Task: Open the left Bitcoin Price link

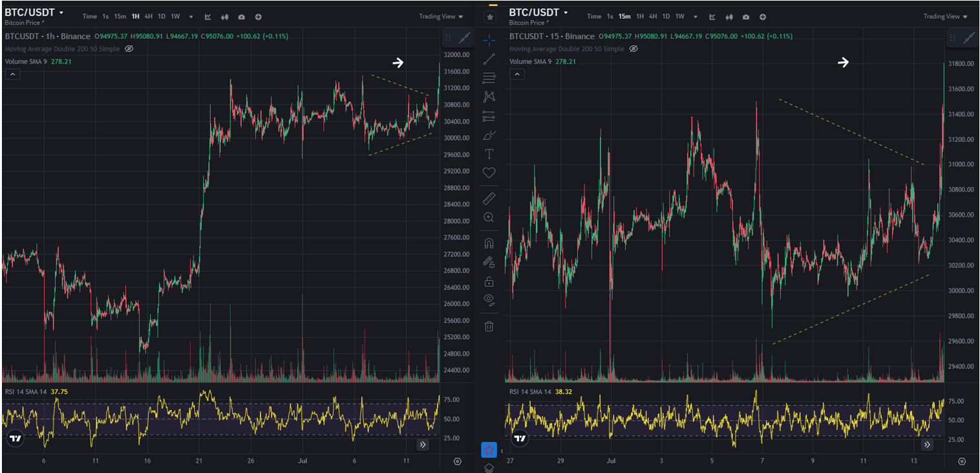Action: (25, 23)
